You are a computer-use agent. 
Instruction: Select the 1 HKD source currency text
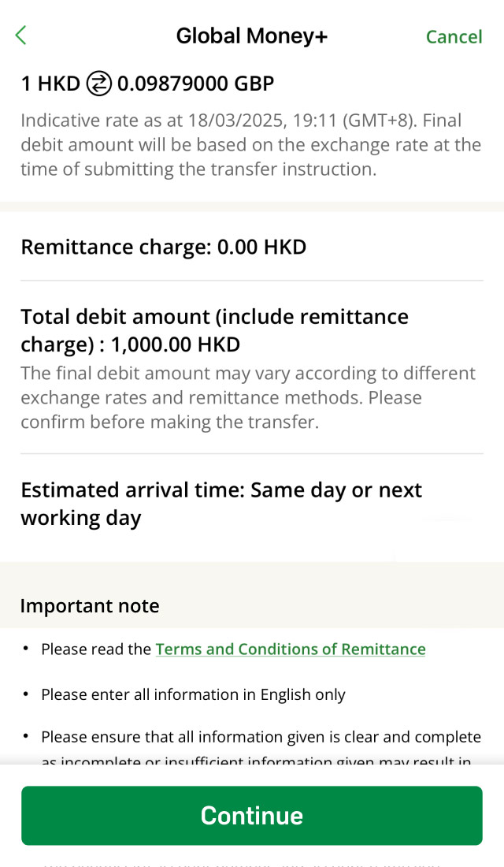[x=50, y=84]
